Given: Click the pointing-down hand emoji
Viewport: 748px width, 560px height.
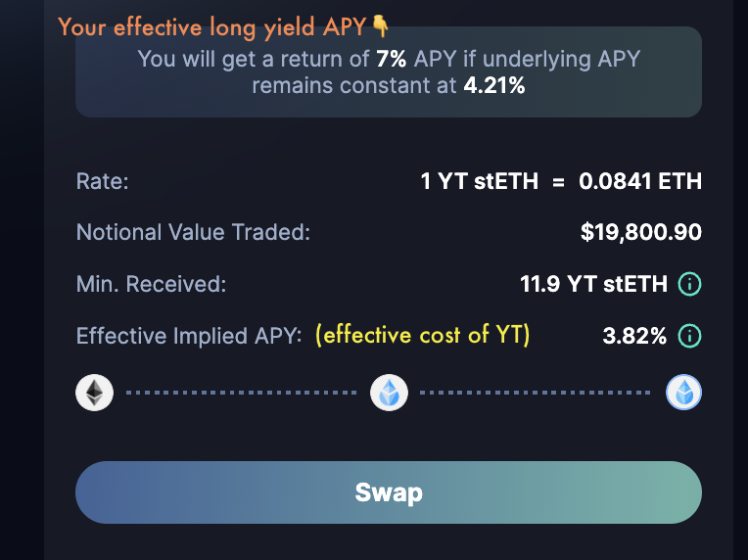Looking at the screenshot, I should click(x=381, y=26).
